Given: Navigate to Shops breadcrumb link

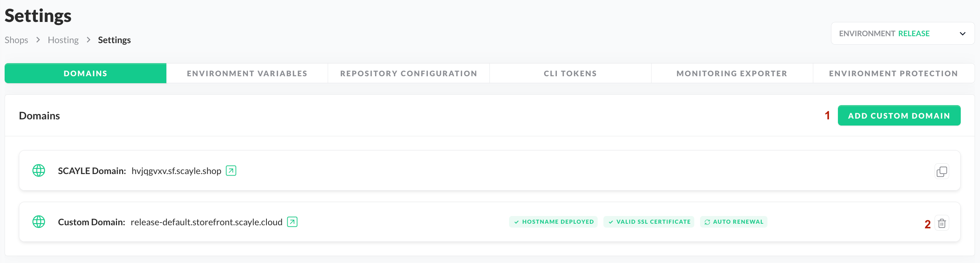Looking at the screenshot, I should point(16,40).
